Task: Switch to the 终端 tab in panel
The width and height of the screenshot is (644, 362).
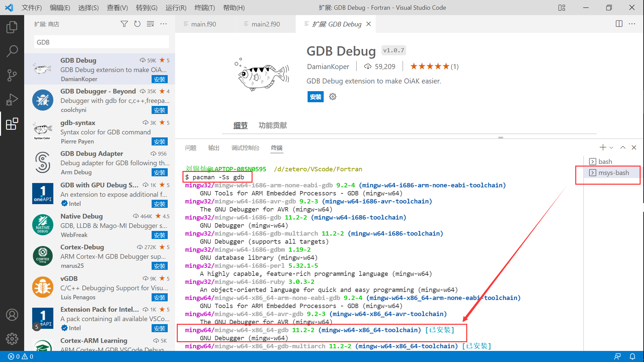Action: click(x=276, y=147)
